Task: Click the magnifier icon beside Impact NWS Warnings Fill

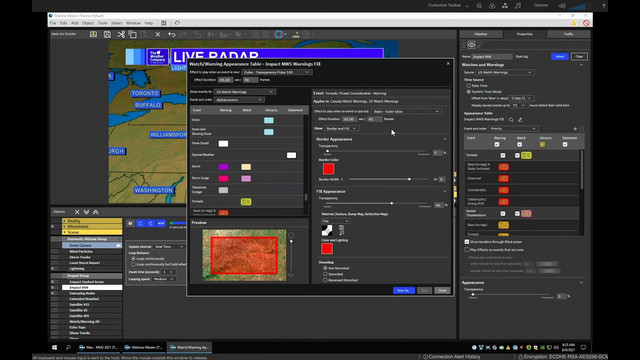Action: pyautogui.click(x=511, y=120)
